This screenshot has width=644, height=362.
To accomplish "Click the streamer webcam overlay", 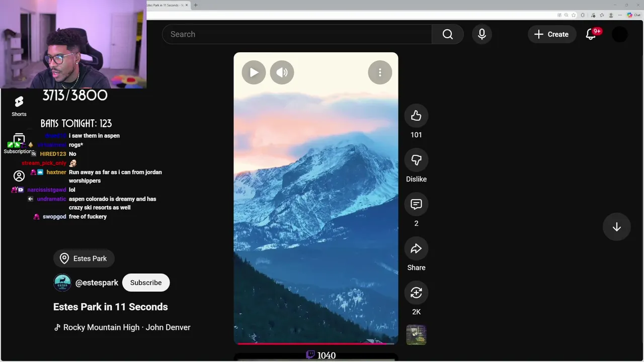I will pyautogui.click(x=73, y=44).
